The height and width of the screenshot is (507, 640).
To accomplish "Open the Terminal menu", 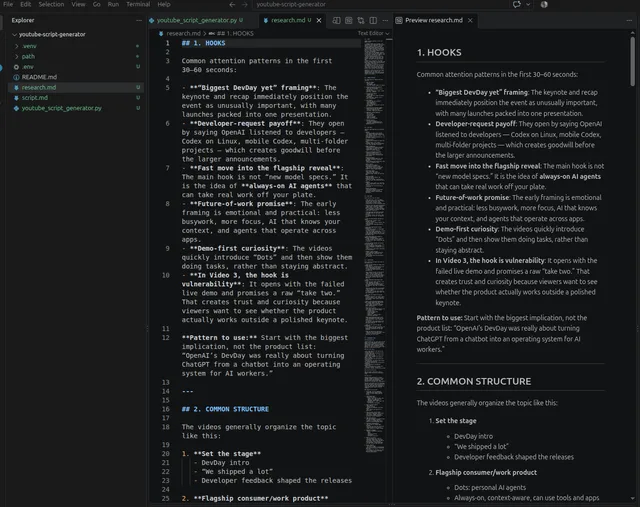I will (138, 4).
